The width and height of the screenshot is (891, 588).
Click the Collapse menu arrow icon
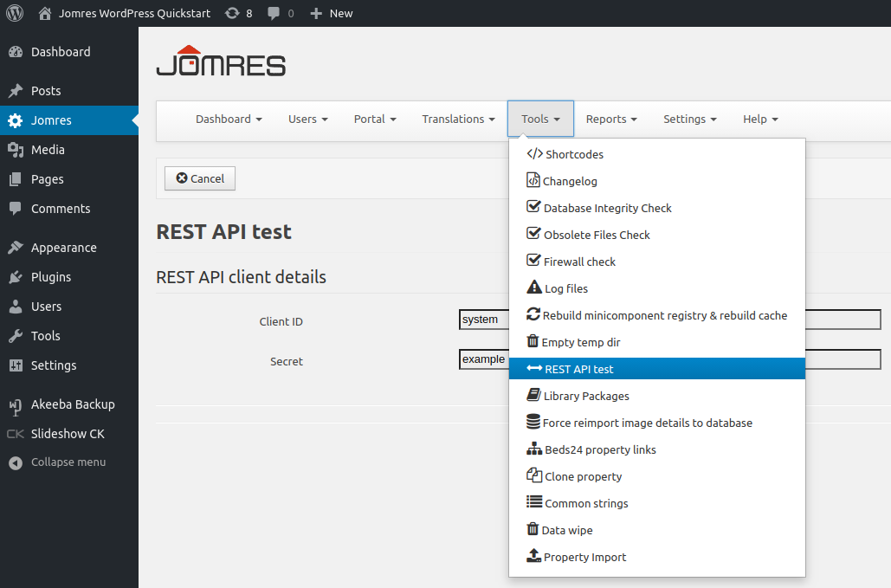pos(16,463)
